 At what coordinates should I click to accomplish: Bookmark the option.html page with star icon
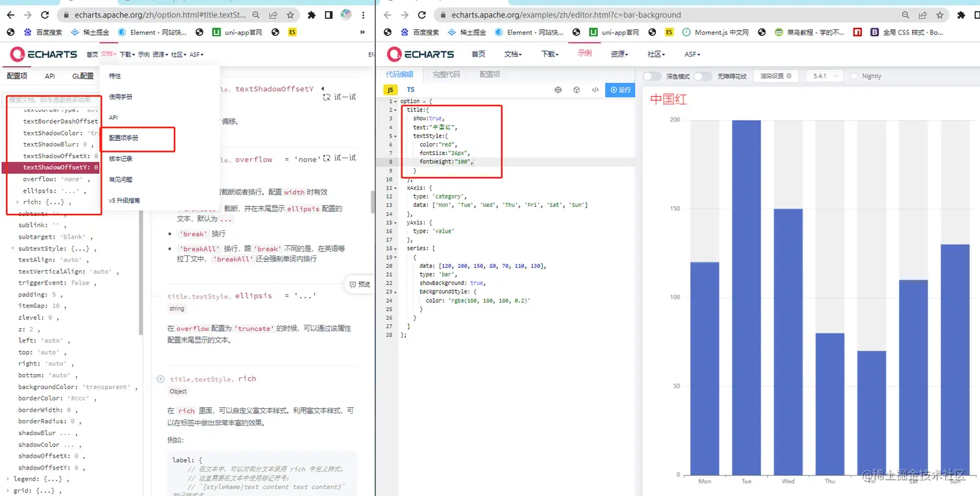290,14
